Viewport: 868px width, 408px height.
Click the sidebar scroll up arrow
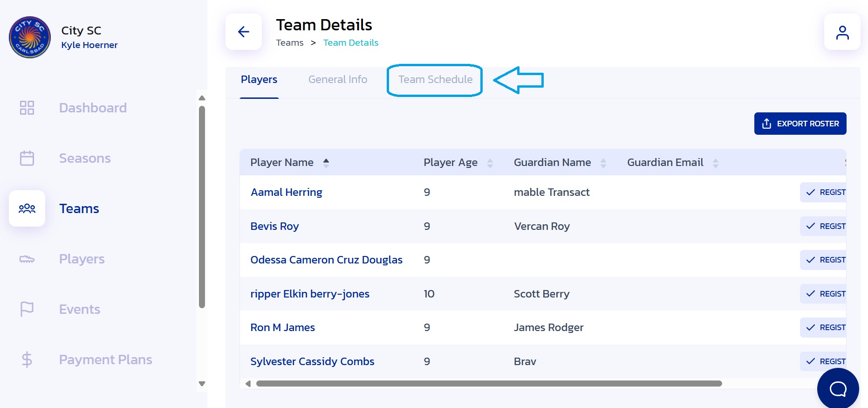click(202, 98)
